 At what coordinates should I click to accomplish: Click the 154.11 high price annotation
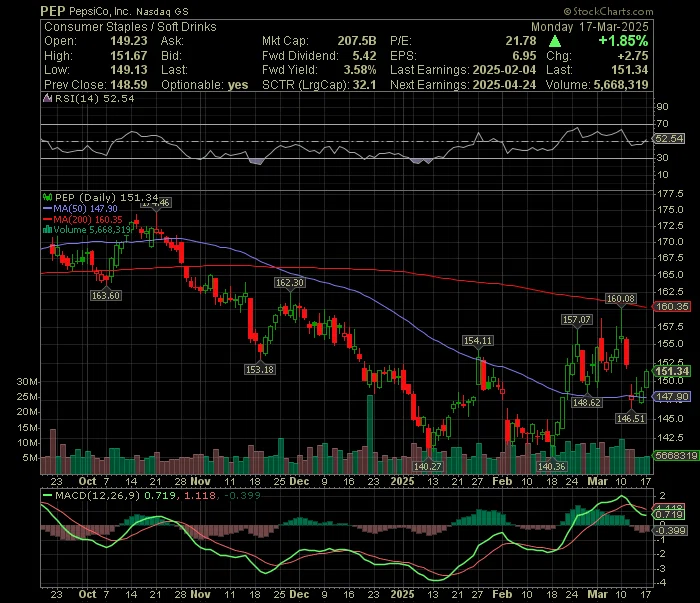tap(478, 341)
